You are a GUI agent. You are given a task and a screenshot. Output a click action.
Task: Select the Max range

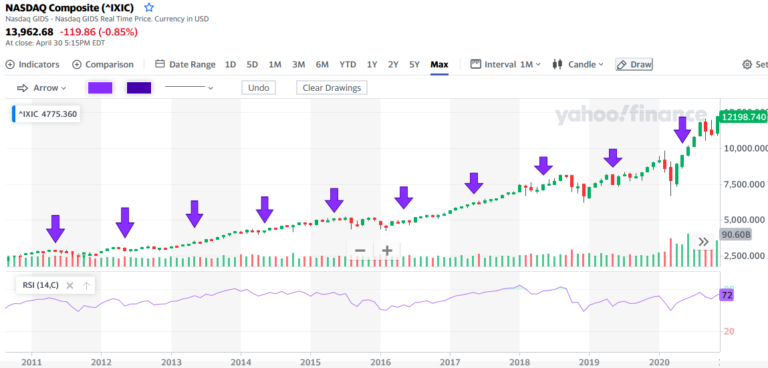[439, 64]
